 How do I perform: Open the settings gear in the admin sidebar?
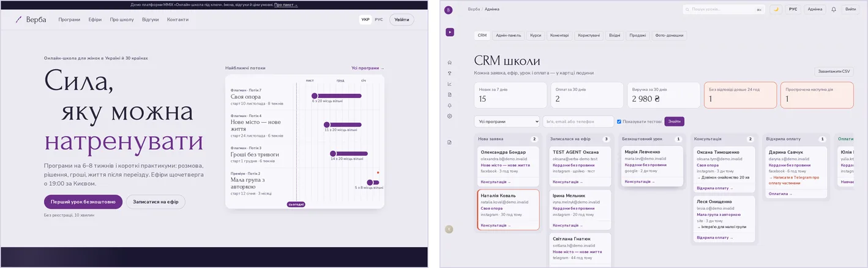point(450,116)
